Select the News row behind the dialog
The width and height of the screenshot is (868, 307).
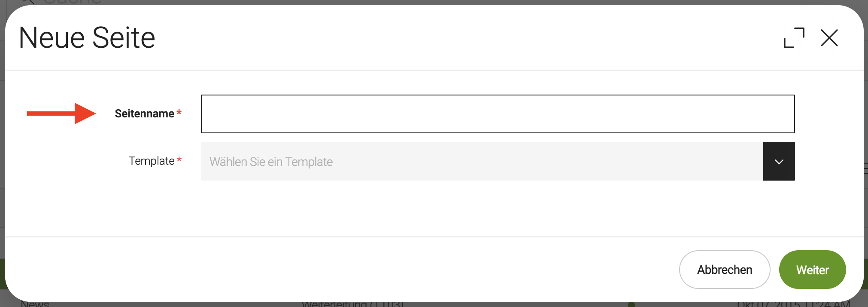[x=35, y=304]
